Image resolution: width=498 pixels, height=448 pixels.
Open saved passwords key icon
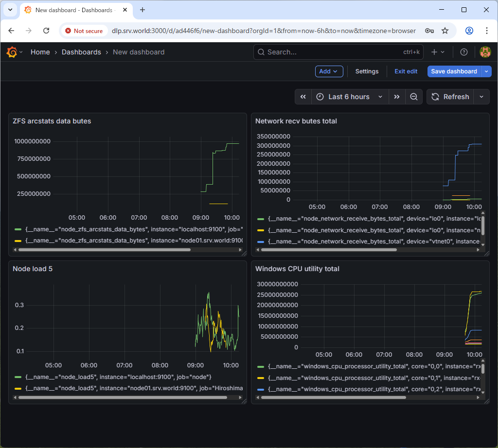click(429, 31)
